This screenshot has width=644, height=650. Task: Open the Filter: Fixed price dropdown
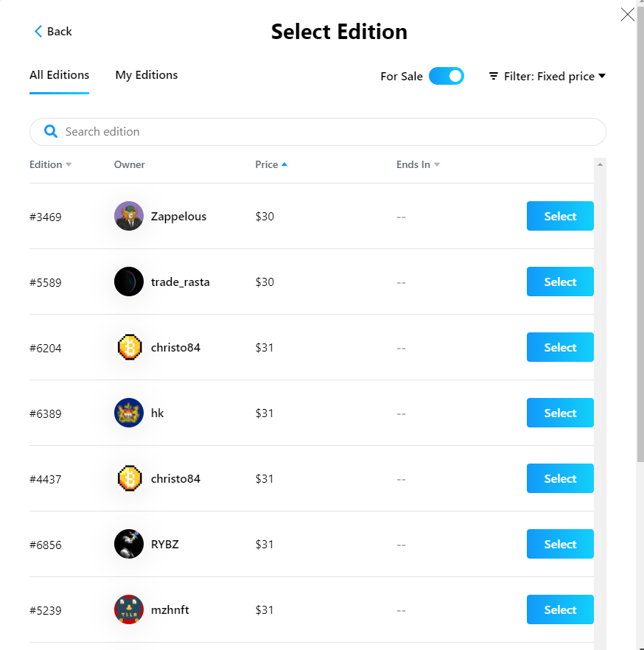coord(547,77)
